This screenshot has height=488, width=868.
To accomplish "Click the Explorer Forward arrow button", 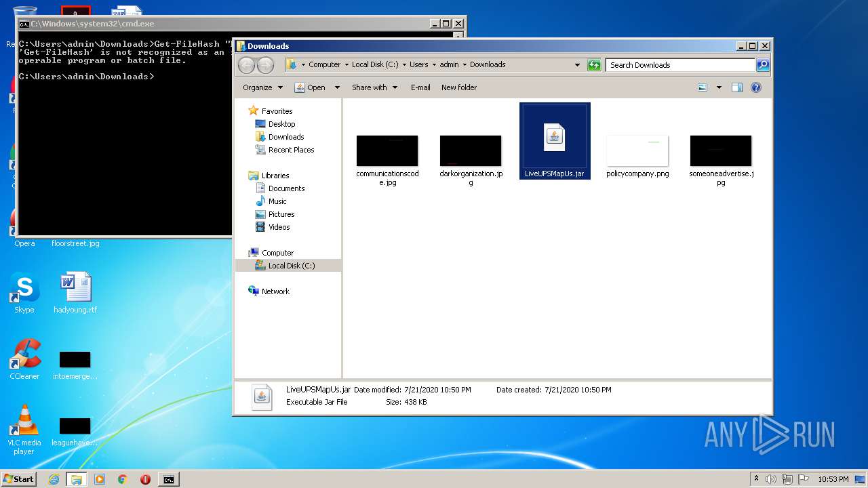I will (266, 65).
